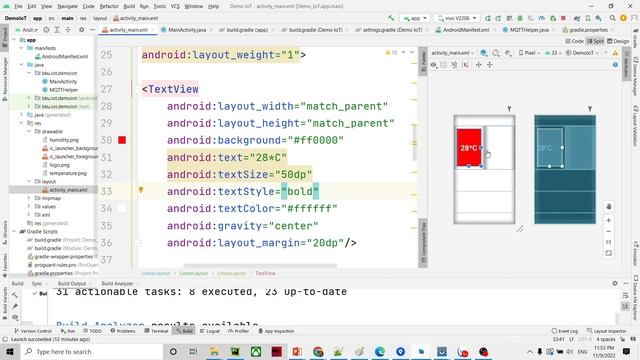Open the DemoIoT theme dropdown
This screenshot has width=640, height=360.
(x=582, y=53)
